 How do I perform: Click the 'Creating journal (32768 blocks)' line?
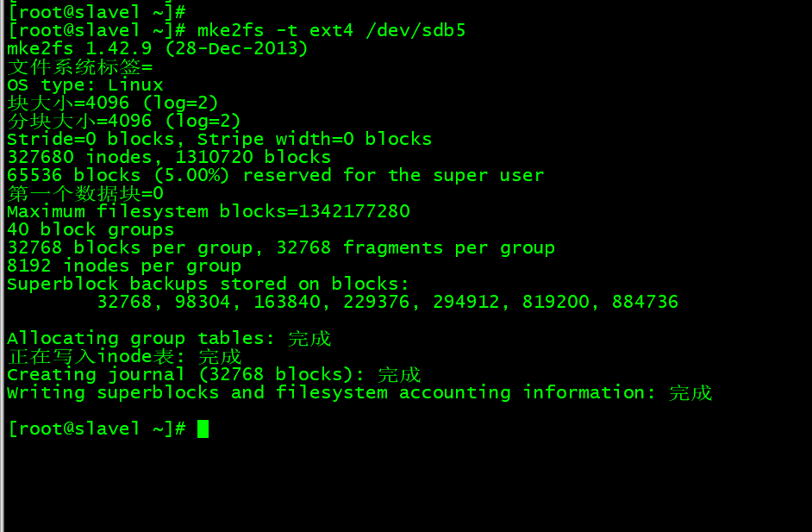215,375
